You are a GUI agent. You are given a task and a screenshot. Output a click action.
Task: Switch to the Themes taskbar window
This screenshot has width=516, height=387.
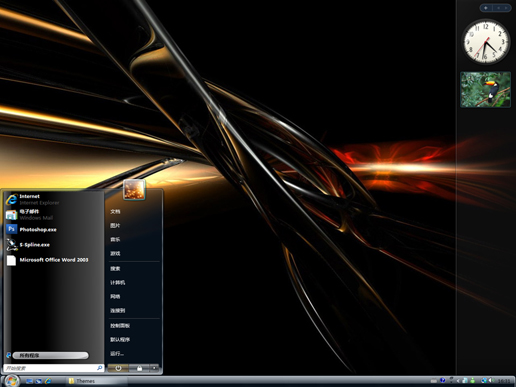coord(97,381)
